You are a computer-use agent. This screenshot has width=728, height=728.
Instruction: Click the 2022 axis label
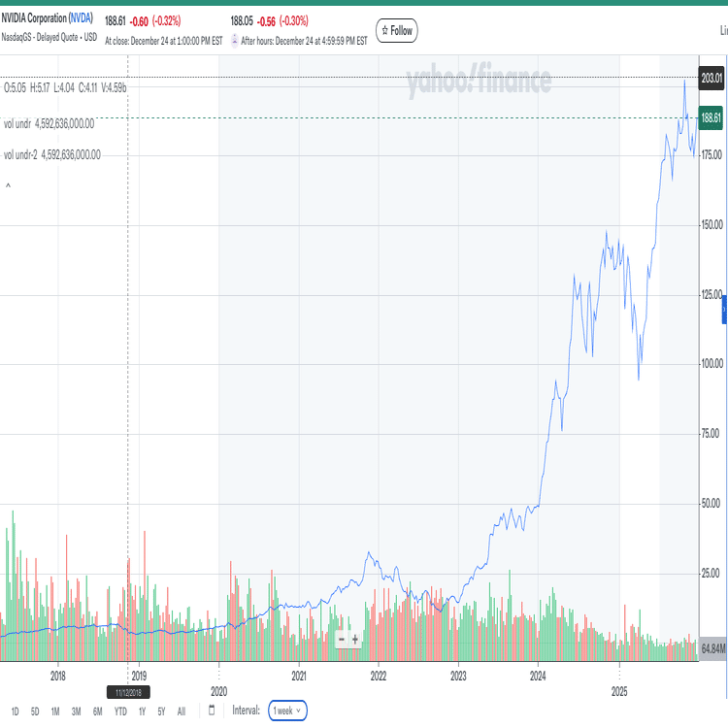click(379, 676)
